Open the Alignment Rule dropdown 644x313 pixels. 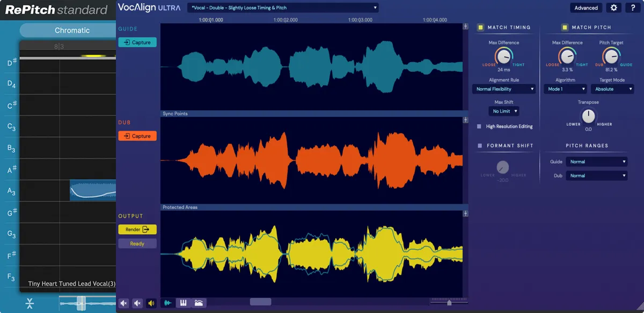click(503, 88)
